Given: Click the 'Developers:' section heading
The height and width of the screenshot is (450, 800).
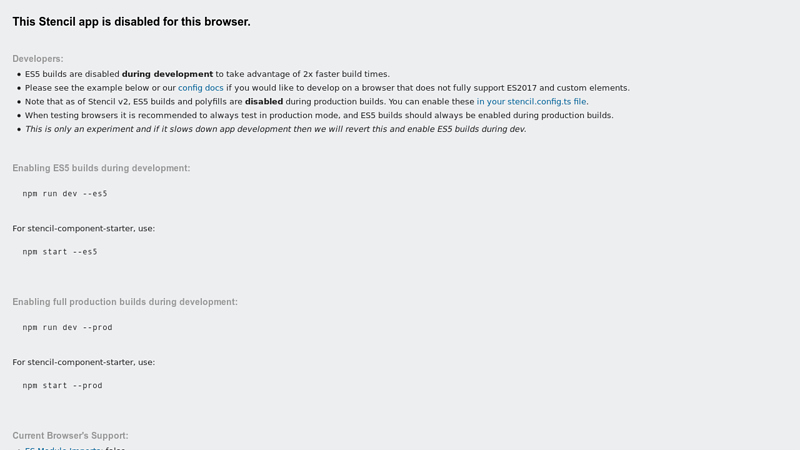Looking at the screenshot, I should point(38,59).
